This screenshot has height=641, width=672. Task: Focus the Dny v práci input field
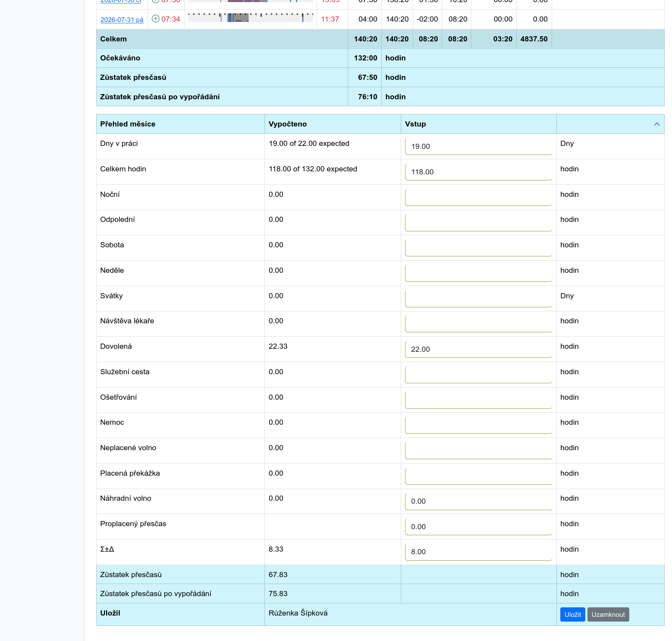click(x=478, y=146)
